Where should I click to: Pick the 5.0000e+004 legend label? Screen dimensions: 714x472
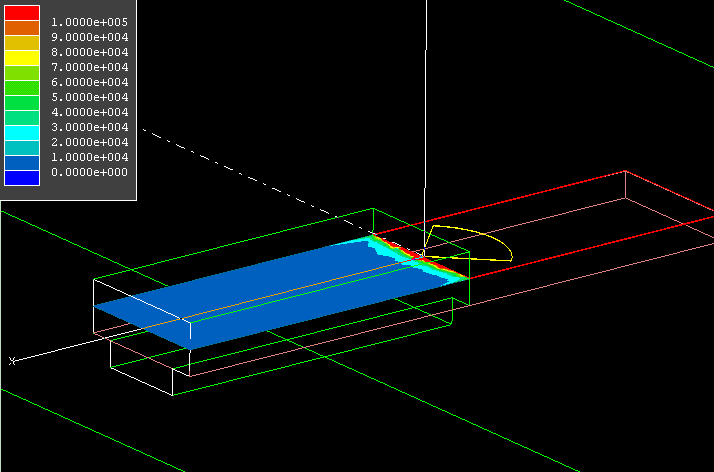pos(91,96)
